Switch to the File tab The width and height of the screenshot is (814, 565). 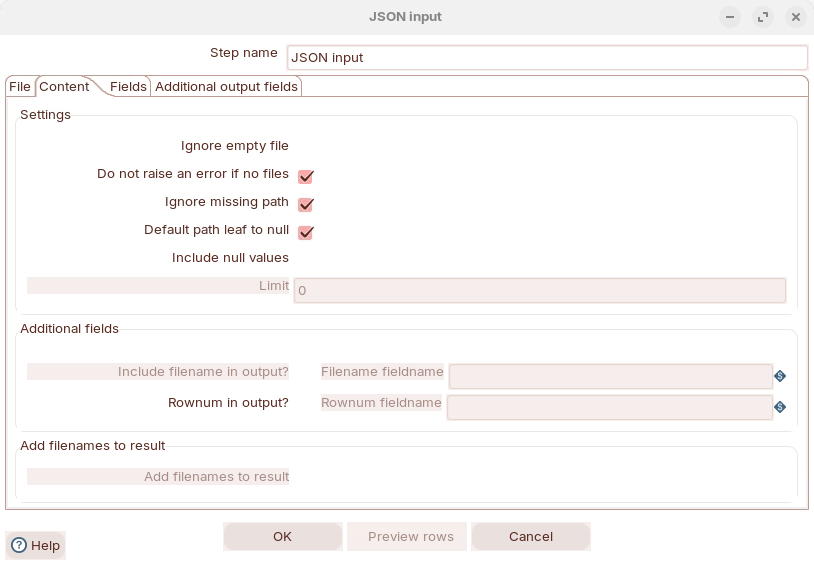20,87
